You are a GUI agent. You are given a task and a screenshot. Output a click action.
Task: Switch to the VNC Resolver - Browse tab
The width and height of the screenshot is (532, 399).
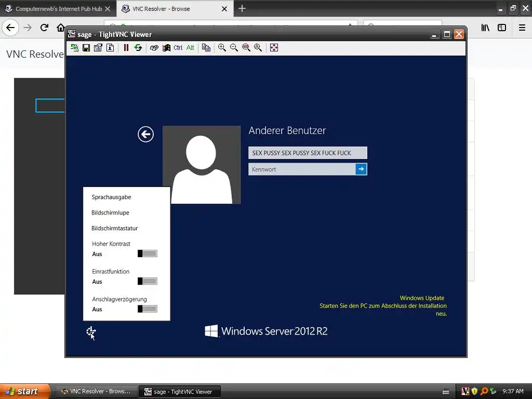click(x=161, y=9)
